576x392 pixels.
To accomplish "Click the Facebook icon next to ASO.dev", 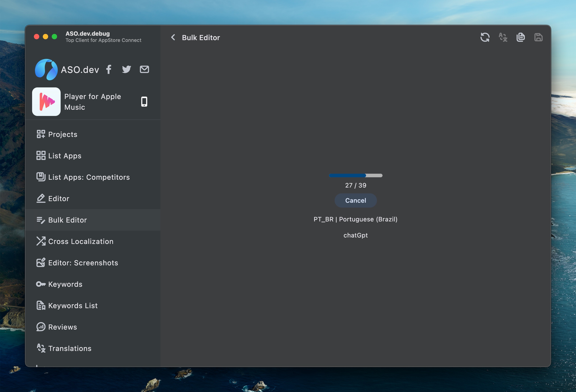I will tap(109, 69).
